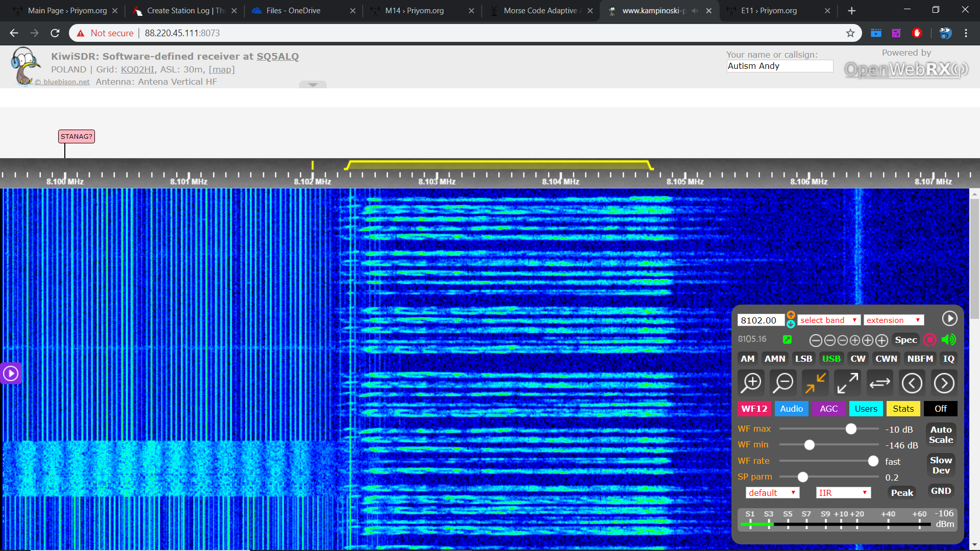Click the waterfall zoom-out magnifier icon
980x551 pixels.
783,383
